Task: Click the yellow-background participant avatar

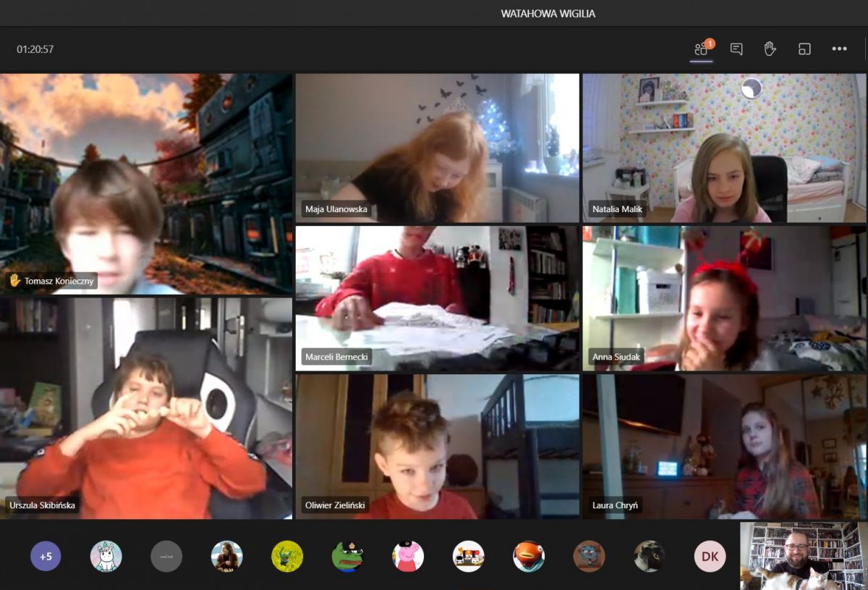Action: [287, 557]
